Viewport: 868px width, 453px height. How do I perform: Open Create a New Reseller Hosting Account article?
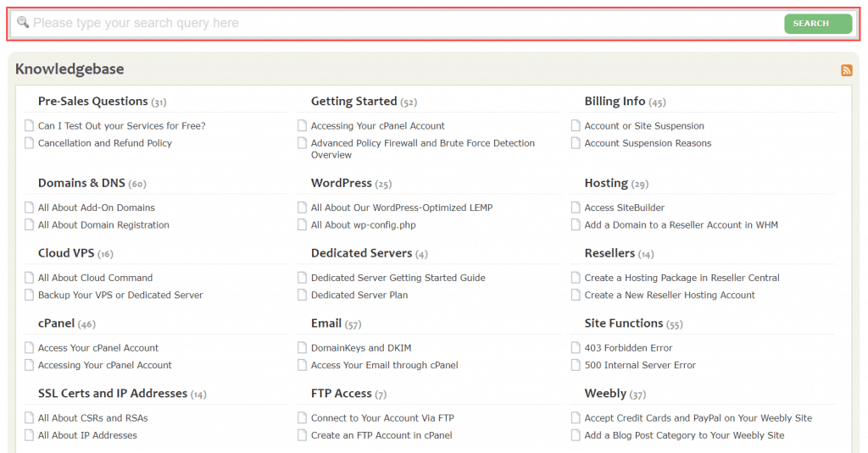pyautogui.click(x=670, y=296)
